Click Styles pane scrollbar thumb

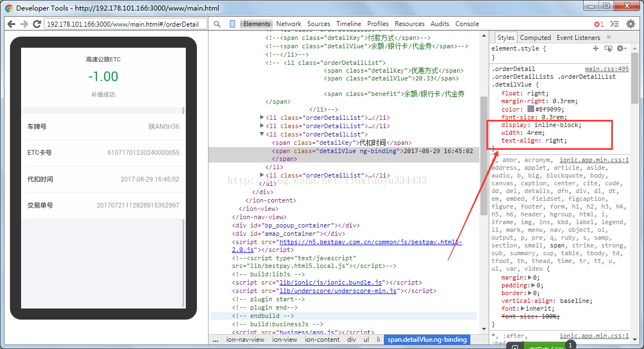point(635,78)
